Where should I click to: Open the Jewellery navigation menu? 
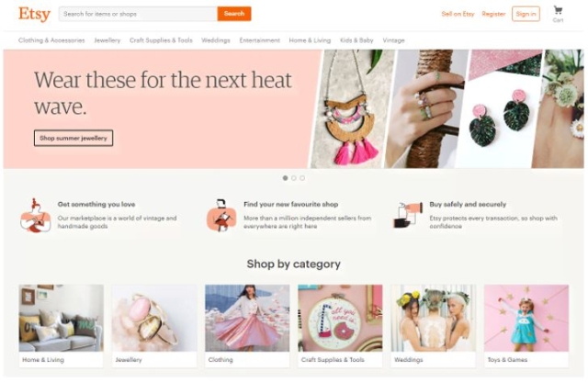click(107, 40)
